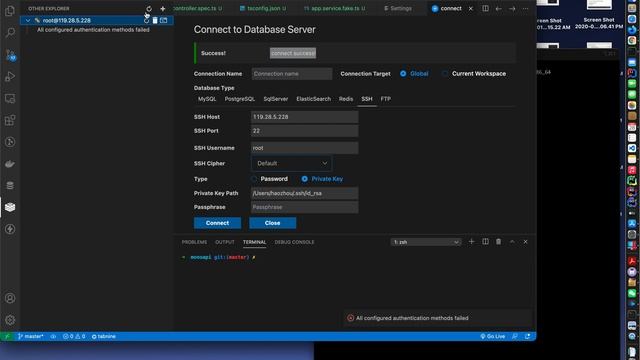Focus the SSH Port field
Viewport: 640px width, 360px height.
304,131
